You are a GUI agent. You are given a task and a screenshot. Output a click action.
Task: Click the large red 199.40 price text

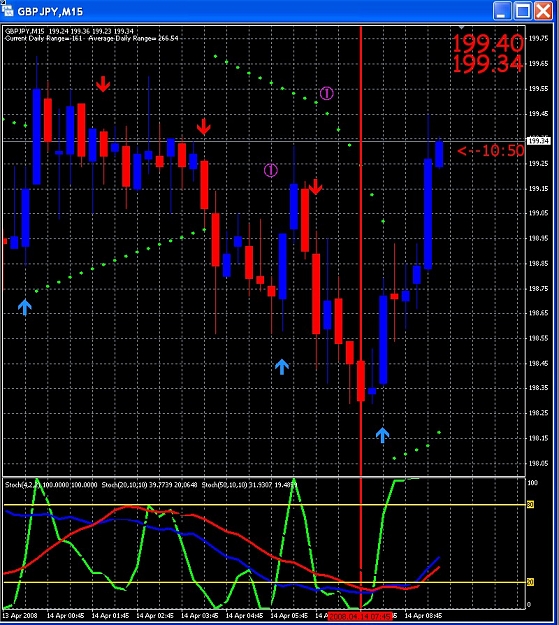coord(488,43)
